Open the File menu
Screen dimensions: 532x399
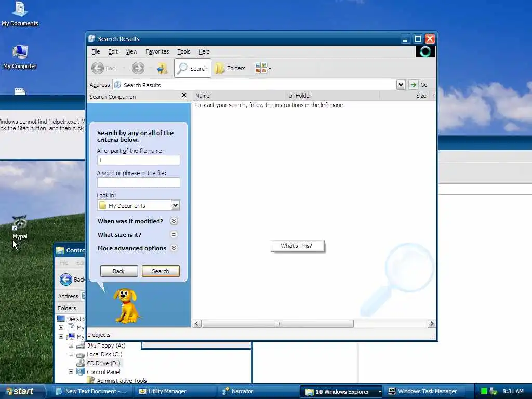(96, 51)
